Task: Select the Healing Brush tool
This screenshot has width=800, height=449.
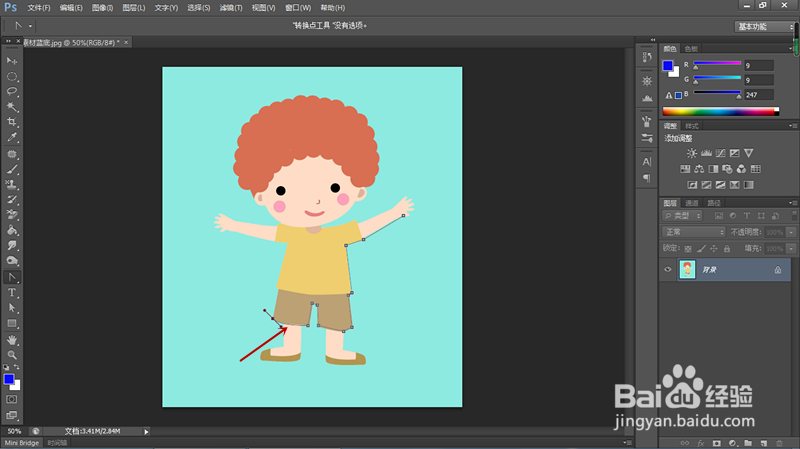Action: pyautogui.click(x=12, y=154)
